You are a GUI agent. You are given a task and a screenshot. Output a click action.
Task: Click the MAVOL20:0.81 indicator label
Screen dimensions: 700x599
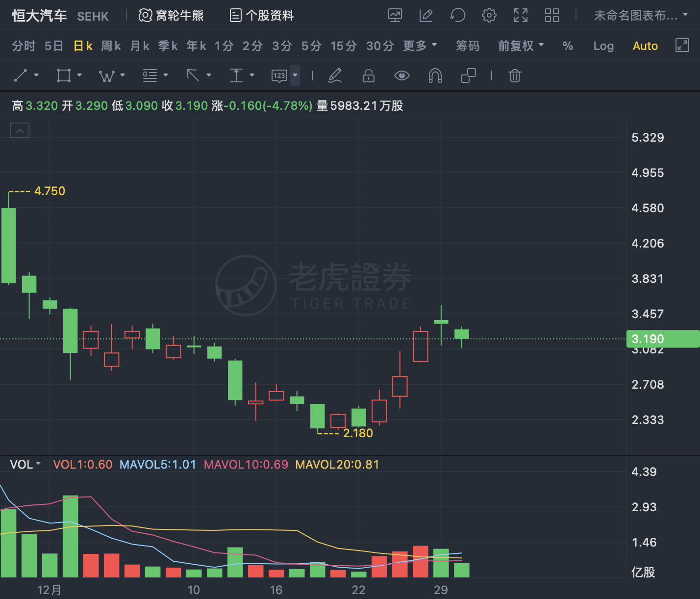(337, 464)
